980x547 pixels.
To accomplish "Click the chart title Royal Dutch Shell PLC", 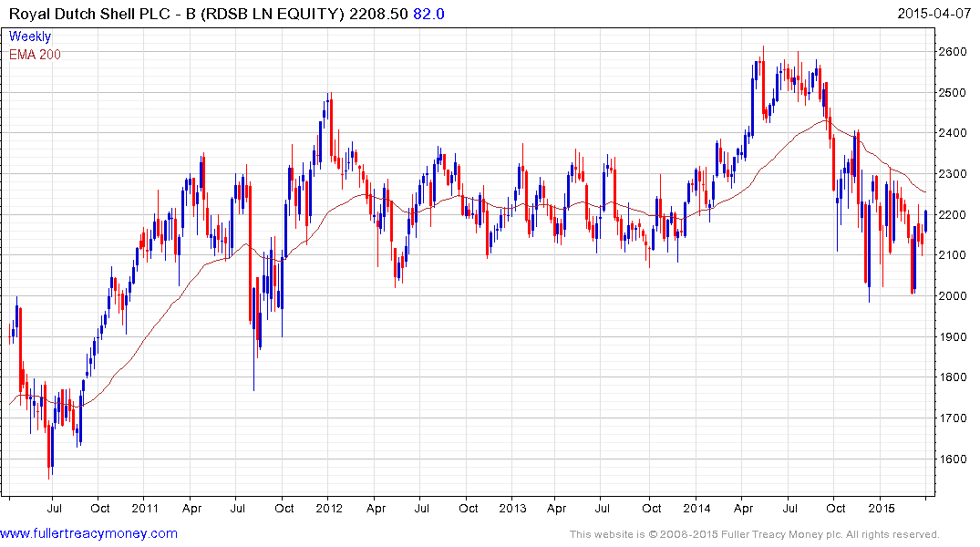I will [x=90, y=14].
